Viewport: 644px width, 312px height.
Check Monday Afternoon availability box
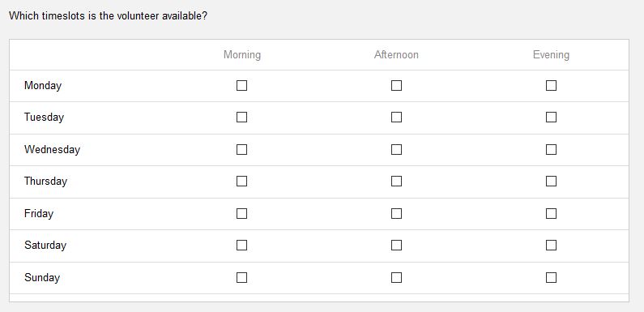click(x=396, y=86)
